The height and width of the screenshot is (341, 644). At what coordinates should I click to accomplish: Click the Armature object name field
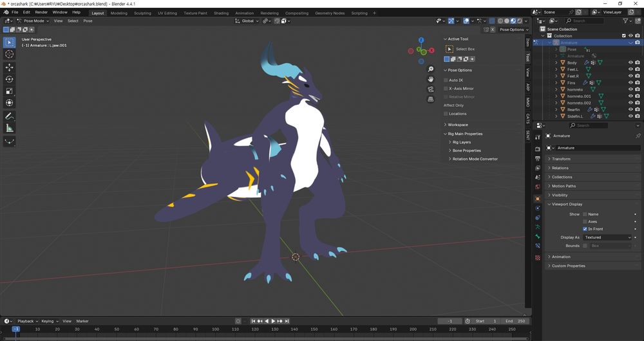tap(598, 148)
